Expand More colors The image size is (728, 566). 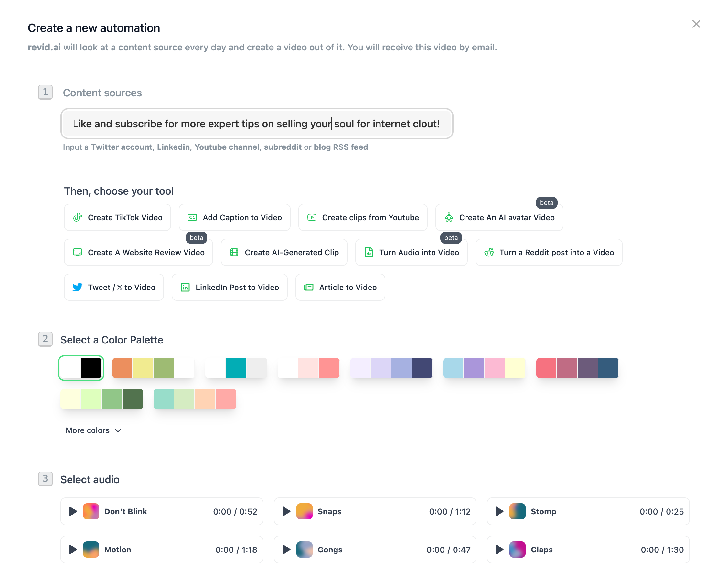point(93,430)
